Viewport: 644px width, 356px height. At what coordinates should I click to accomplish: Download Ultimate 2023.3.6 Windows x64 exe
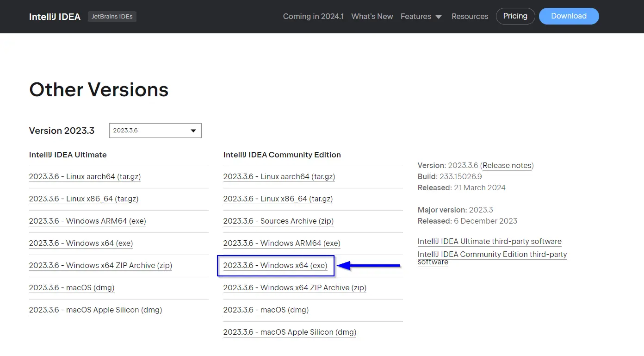coord(81,243)
